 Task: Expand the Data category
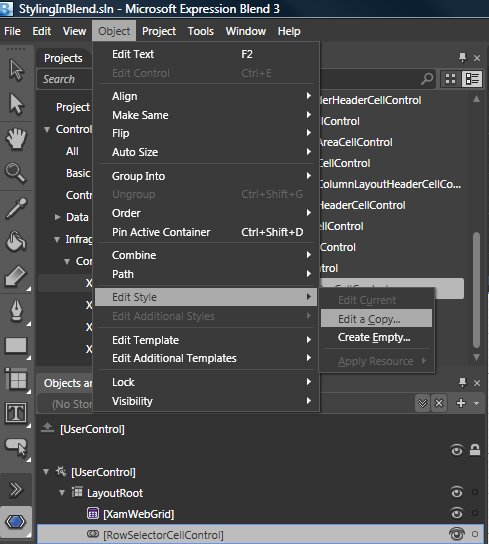58,217
